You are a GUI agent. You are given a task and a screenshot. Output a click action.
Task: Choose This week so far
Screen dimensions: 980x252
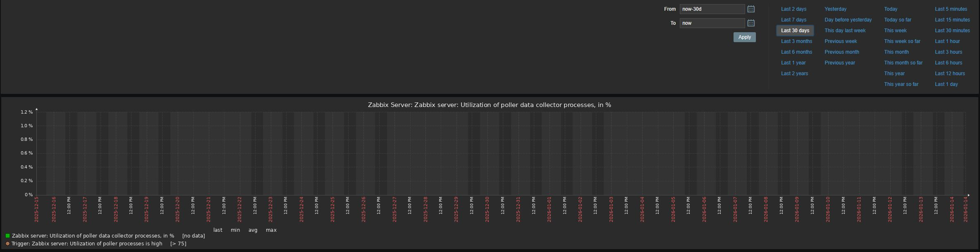(x=902, y=41)
